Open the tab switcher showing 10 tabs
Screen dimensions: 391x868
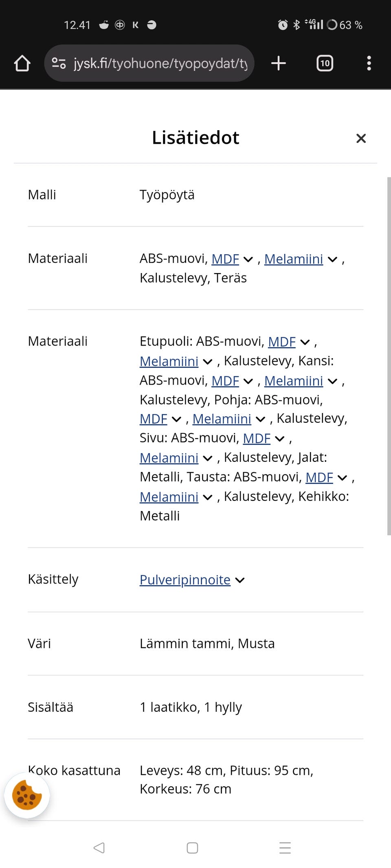click(325, 63)
